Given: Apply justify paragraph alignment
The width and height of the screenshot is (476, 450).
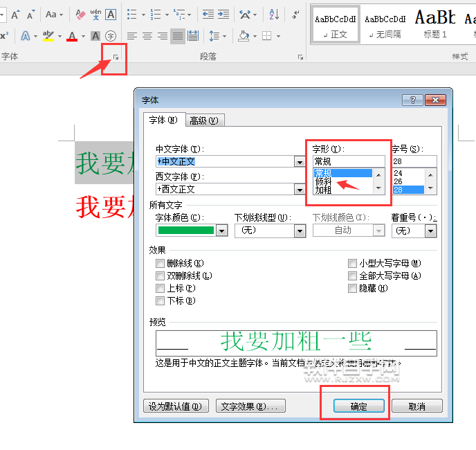Looking at the screenshot, I should click(178, 36).
